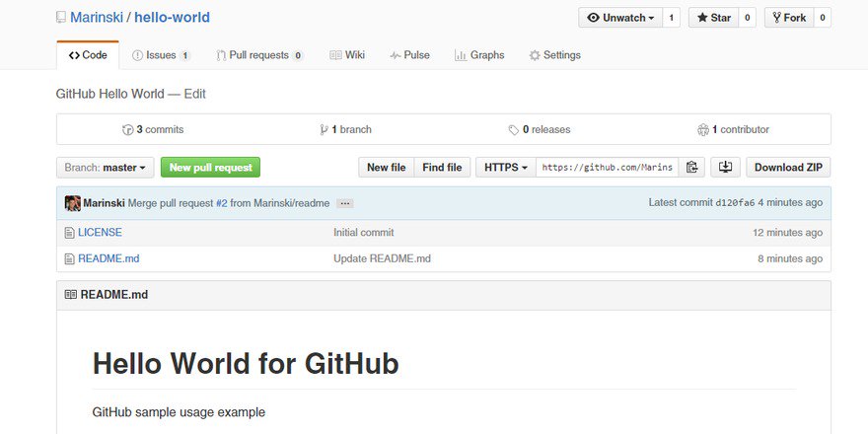The height and width of the screenshot is (434, 868).
Task: Click the New pull request button
Action: (210, 167)
